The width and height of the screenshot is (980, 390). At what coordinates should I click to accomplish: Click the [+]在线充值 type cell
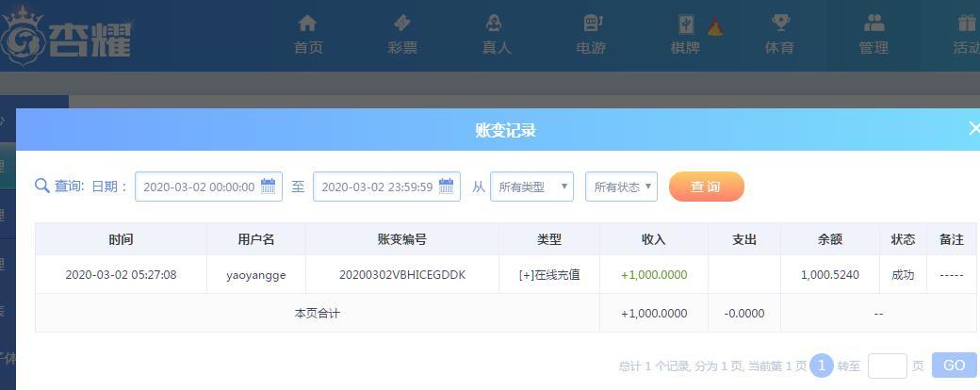[x=549, y=274]
